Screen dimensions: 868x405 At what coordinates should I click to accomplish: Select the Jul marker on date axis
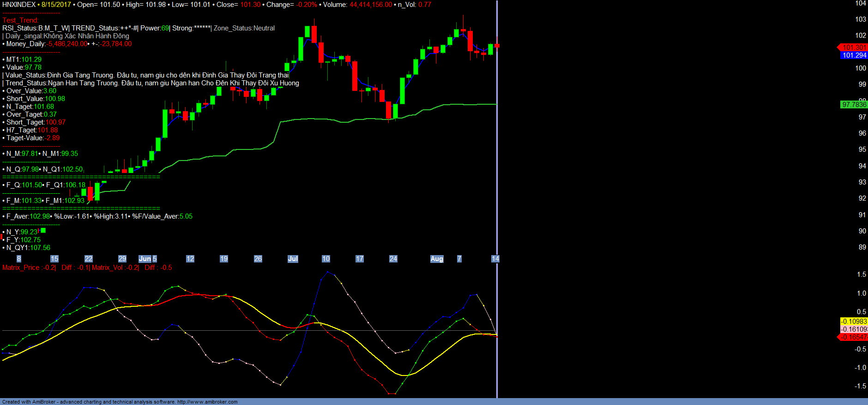click(293, 259)
